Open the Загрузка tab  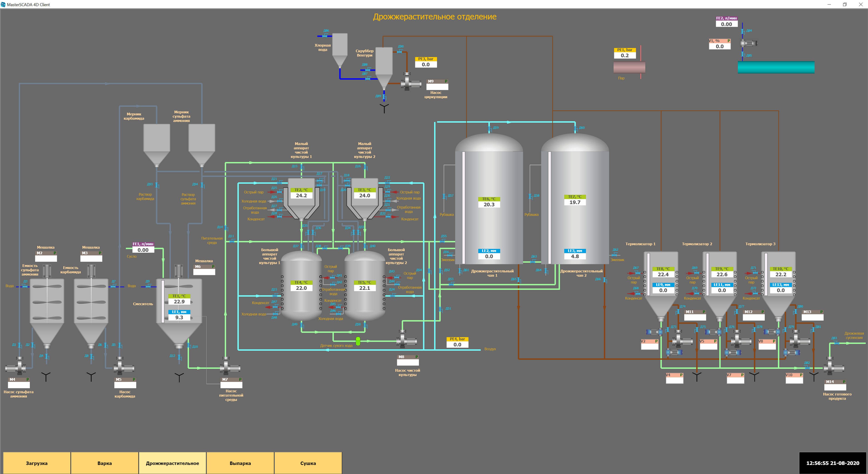click(x=37, y=463)
